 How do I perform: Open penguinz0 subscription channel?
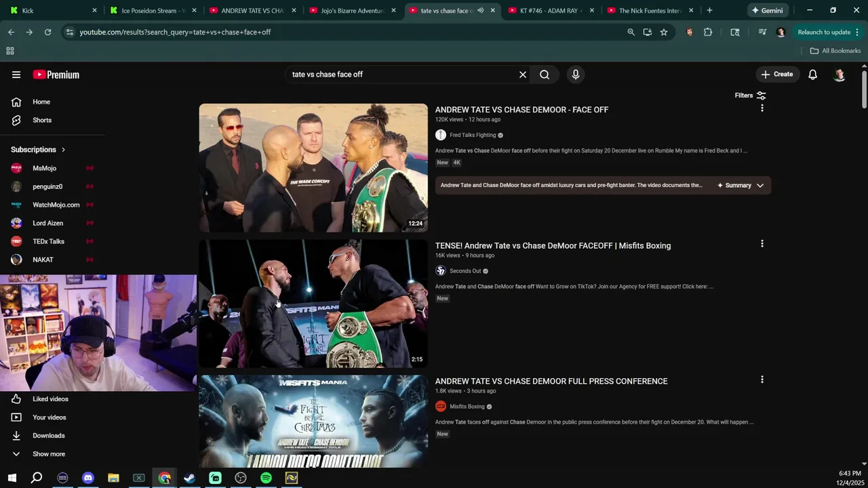[x=47, y=186]
